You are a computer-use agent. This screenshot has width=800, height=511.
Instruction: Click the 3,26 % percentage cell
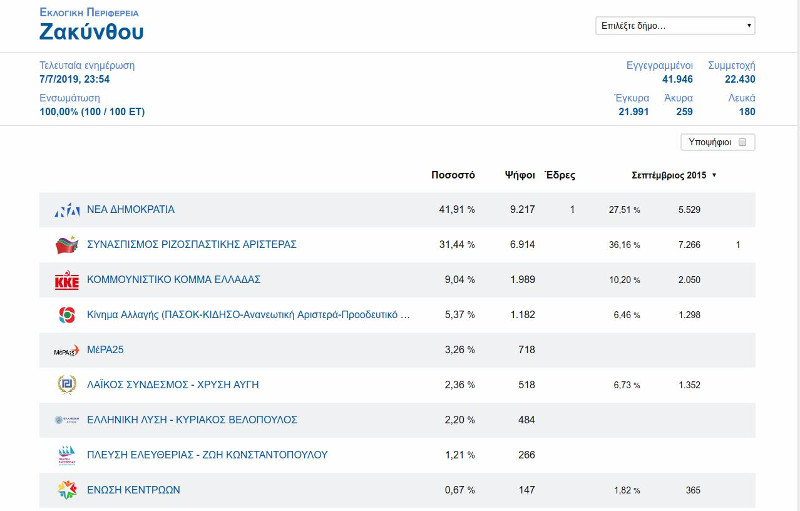pos(460,349)
